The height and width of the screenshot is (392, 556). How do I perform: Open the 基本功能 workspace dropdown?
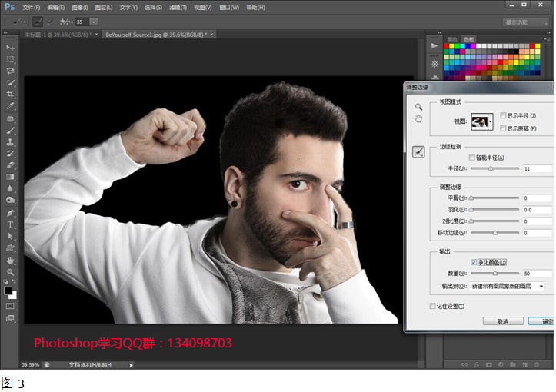pos(526,22)
